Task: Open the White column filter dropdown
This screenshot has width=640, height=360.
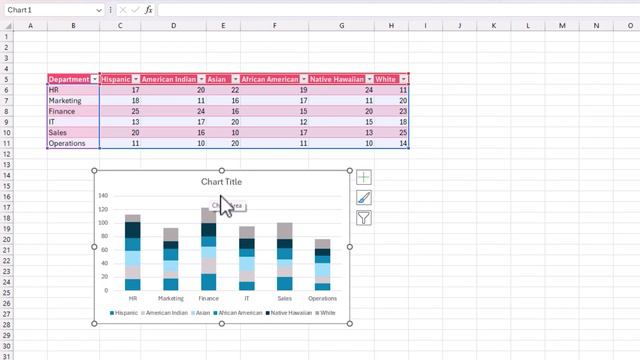Action: click(404, 79)
